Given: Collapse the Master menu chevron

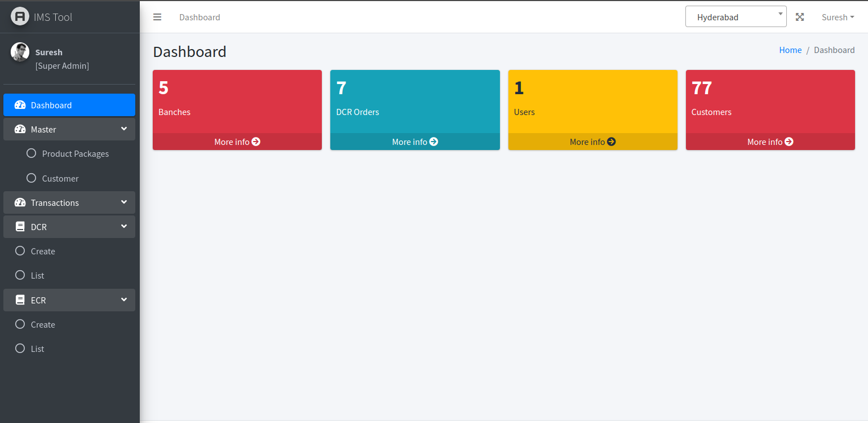Looking at the screenshot, I should (x=124, y=129).
